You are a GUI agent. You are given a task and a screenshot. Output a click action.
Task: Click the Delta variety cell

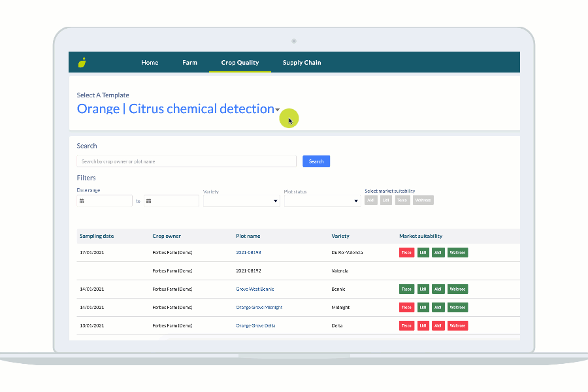pos(336,325)
